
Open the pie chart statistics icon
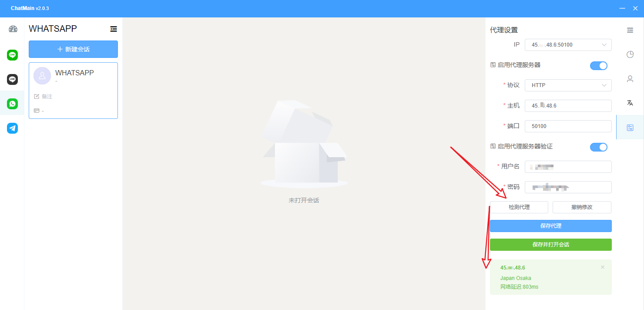[630, 54]
